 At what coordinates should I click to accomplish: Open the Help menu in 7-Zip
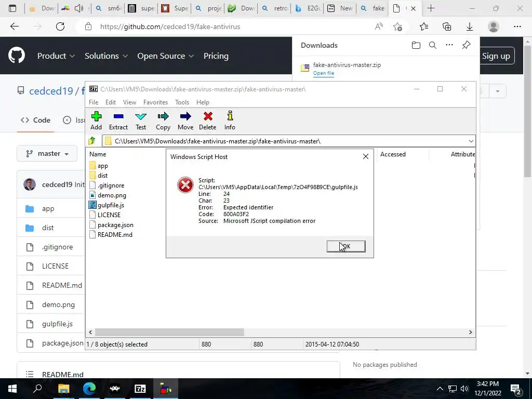(203, 102)
